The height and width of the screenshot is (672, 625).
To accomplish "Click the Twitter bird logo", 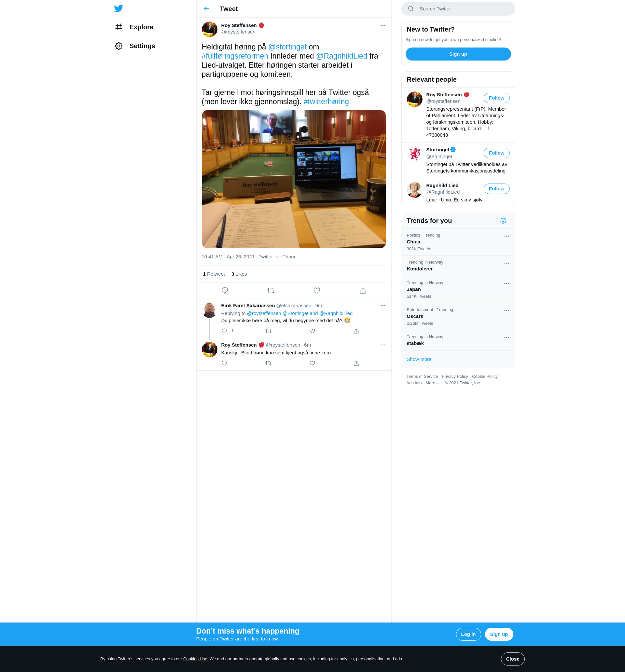I will 118,8.
